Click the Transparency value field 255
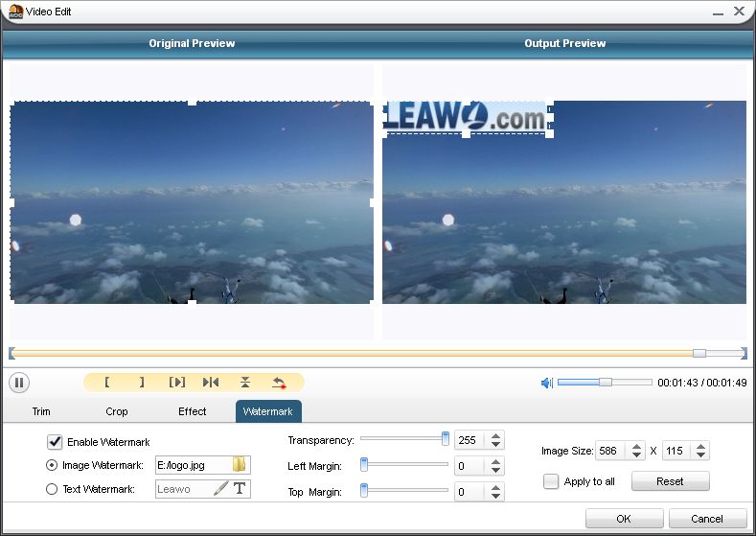 coord(471,440)
